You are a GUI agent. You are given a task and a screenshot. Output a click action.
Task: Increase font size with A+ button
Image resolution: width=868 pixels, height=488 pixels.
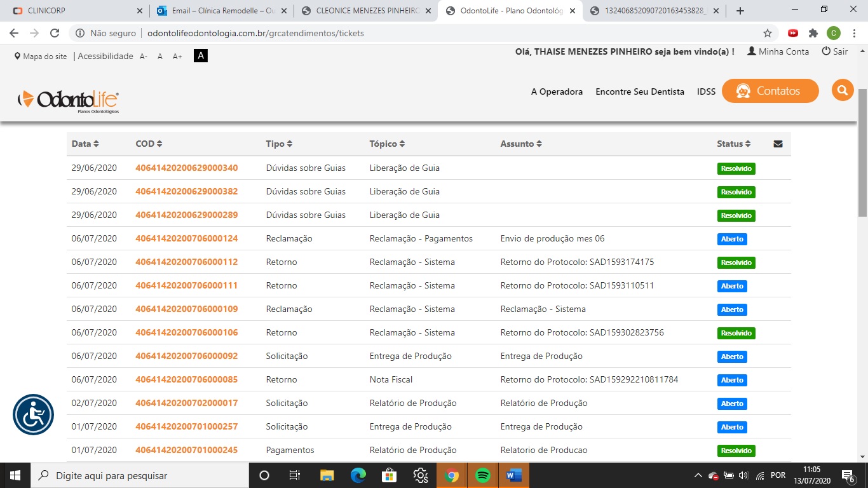(177, 57)
